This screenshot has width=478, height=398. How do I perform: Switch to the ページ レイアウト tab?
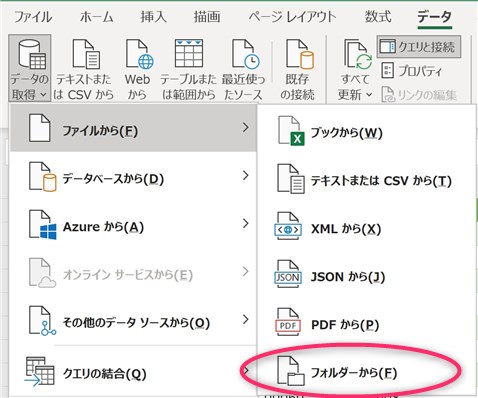pyautogui.click(x=292, y=17)
